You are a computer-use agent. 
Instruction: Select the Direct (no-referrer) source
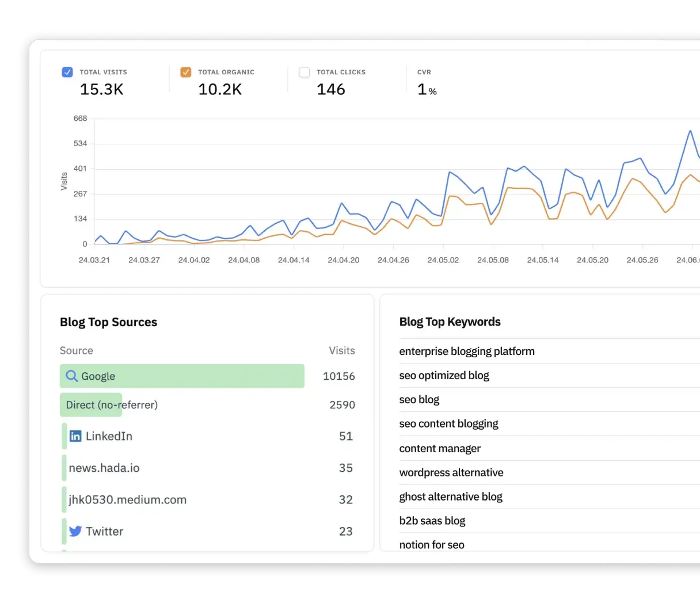coord(111,404)
